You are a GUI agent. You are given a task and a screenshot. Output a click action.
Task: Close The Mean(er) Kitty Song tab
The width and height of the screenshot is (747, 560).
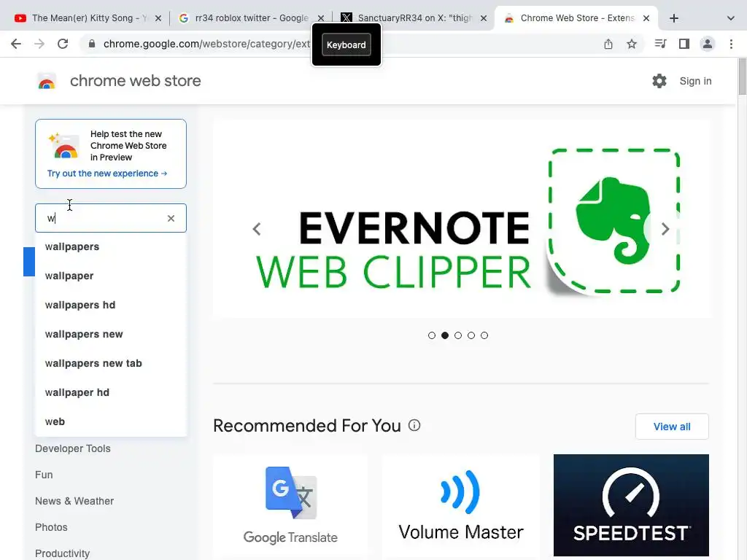coord(158,18)
